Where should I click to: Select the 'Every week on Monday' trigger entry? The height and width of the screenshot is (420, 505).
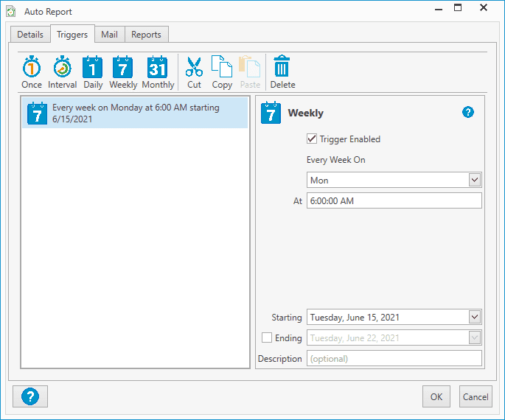[135, 113]
